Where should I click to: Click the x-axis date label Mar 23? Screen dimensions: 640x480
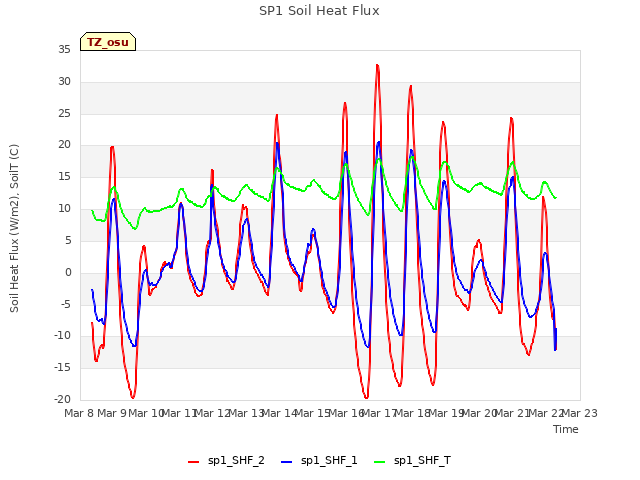(x=580, y=413)
